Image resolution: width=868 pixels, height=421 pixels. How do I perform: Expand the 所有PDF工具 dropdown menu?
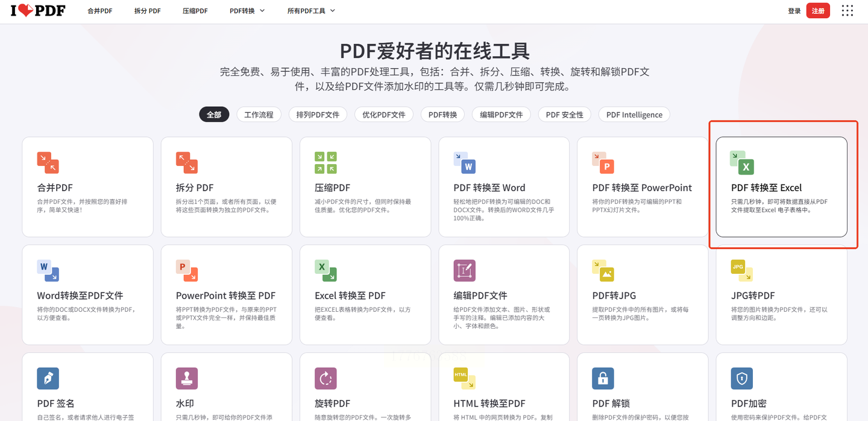(311, 11)
